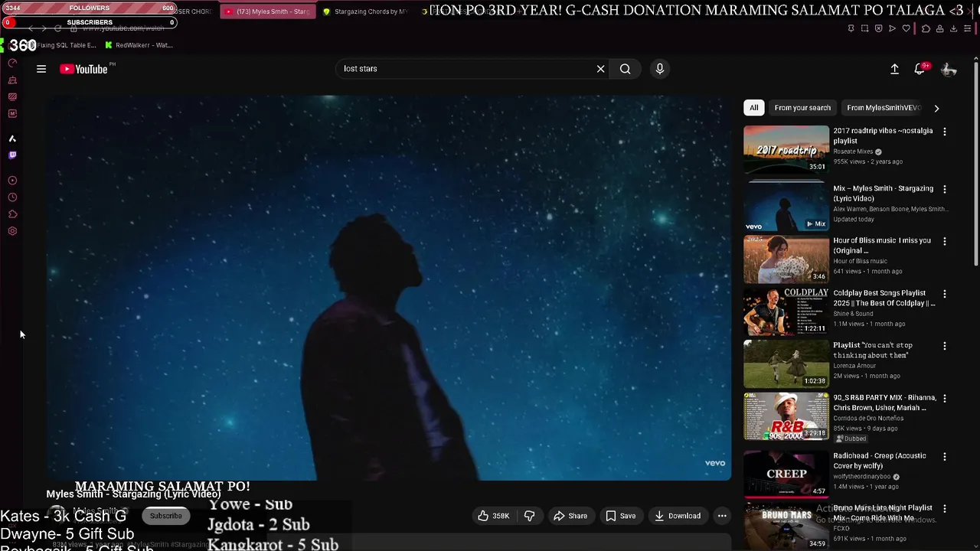Run search with the magnifier button
The image size is (980, 551).
pos(626,69)
